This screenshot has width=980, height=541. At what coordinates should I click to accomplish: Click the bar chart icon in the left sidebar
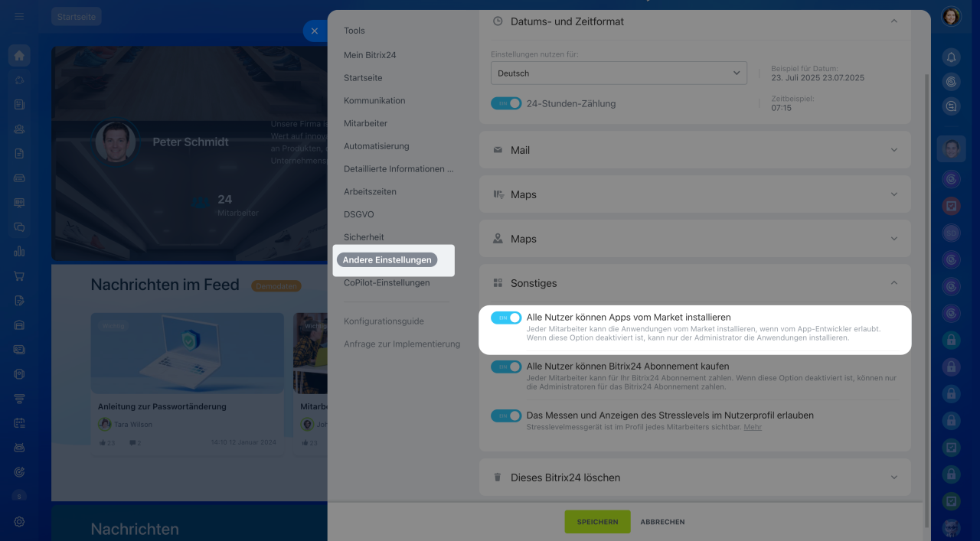(19, 252)
